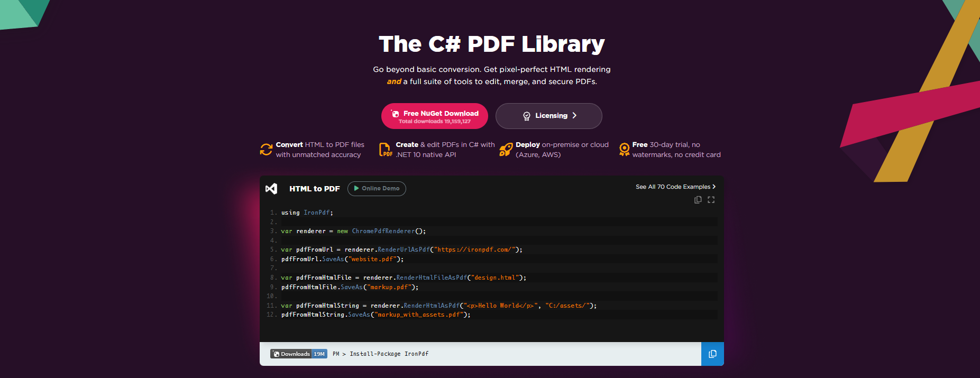This screenshot has width=980, height=378.
Task: Click "Total downloads 19,159,127" text
Action: 434,122
